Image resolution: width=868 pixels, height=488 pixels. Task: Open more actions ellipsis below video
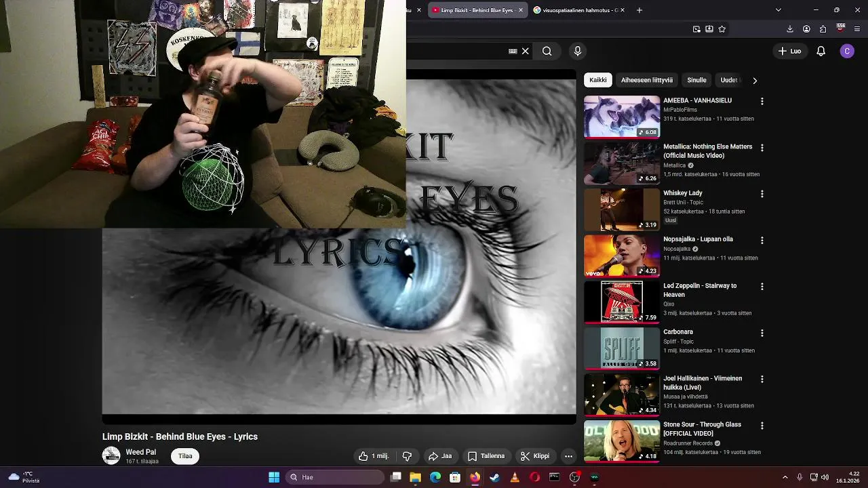[x=568, y=456]
